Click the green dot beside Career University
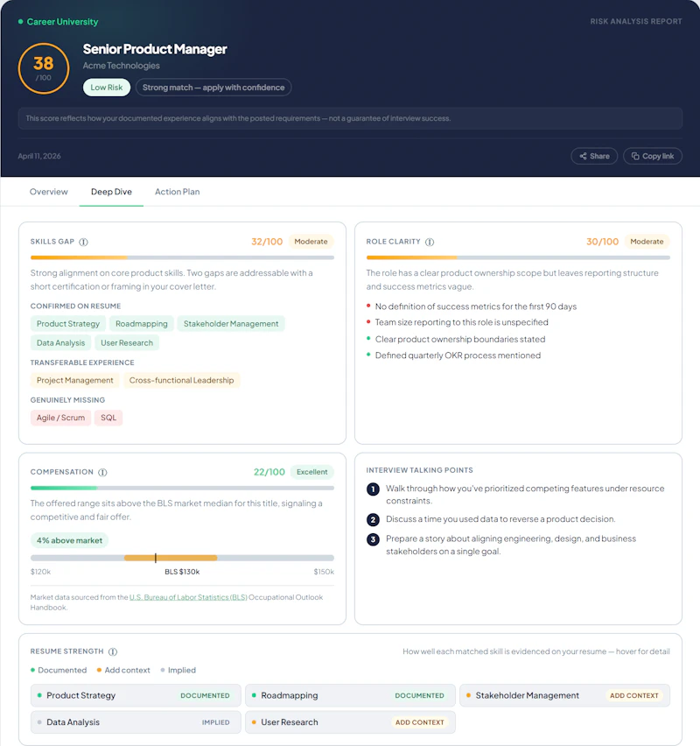This screenshot has height=746, width=700. (20, 21)
